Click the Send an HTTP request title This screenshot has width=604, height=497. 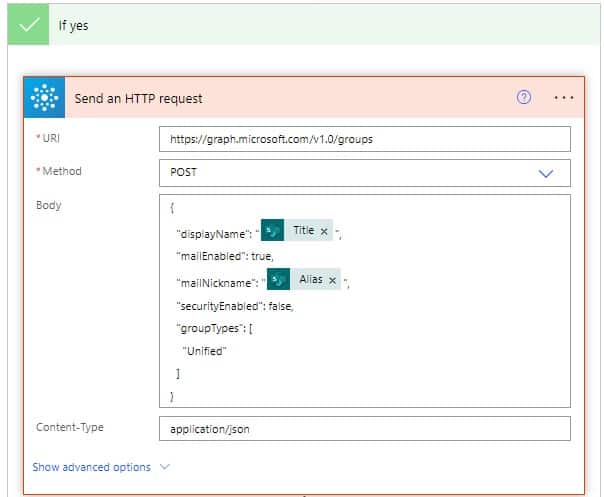pos(138,99)
